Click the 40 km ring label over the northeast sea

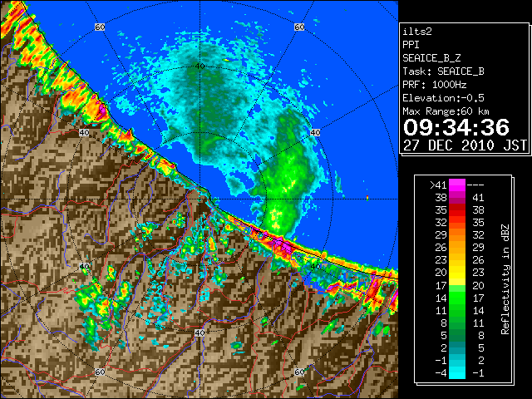[315, 133]
